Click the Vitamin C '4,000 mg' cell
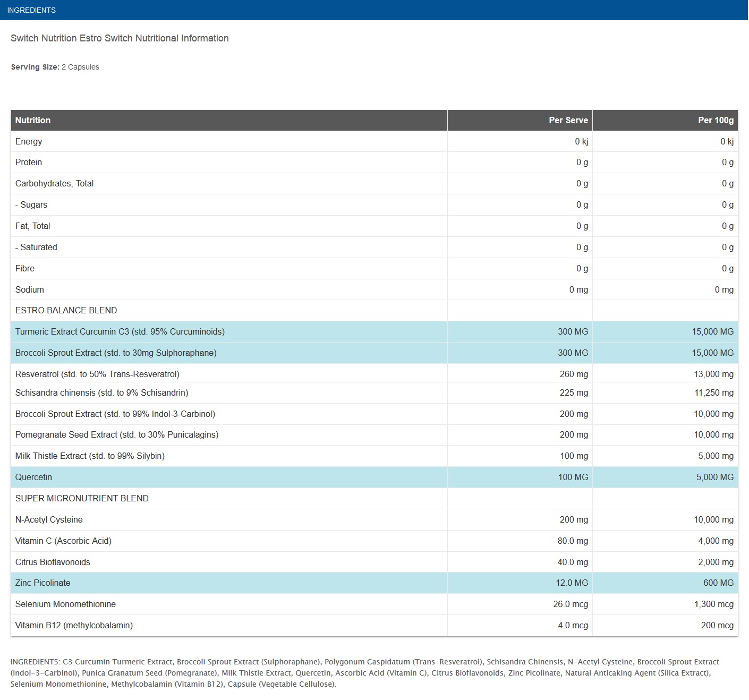749x700 pixels. click(665, 541)
